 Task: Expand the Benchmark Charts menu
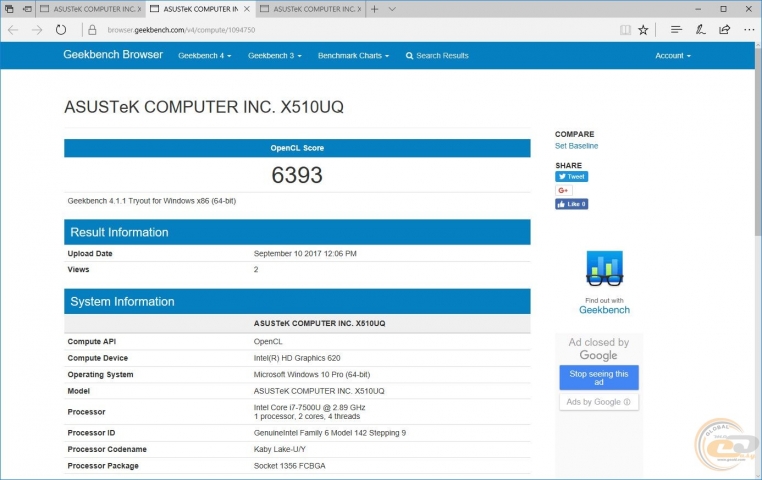(x=353, y=55)
